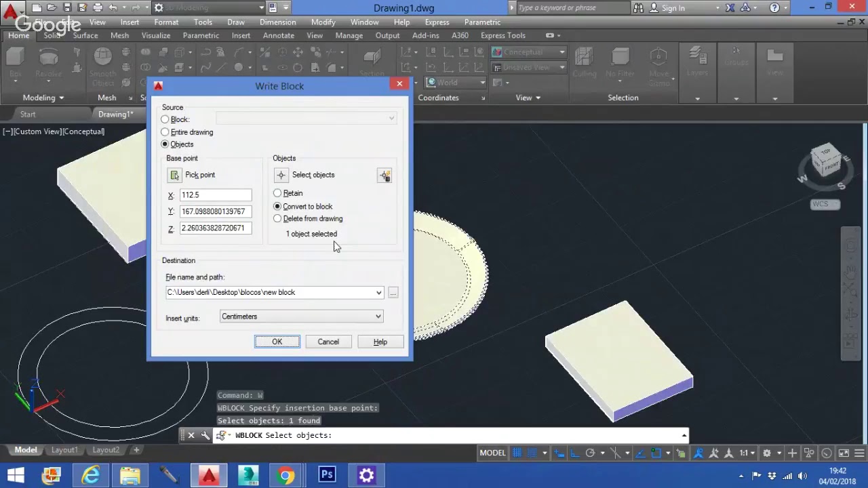Image resolution: width=868 pixels, height=488 pixels.
Task: Switch to the Layout1 tab
Action: click(64, 450)
